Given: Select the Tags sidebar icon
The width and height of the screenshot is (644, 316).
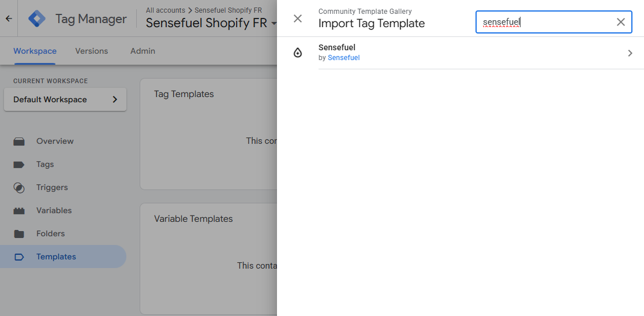Looking at the screenshot, I should [x=19, y=165].
